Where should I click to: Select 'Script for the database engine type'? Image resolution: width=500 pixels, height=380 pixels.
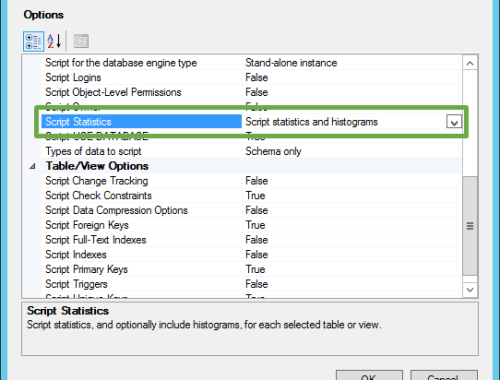[x=121, y=63]
